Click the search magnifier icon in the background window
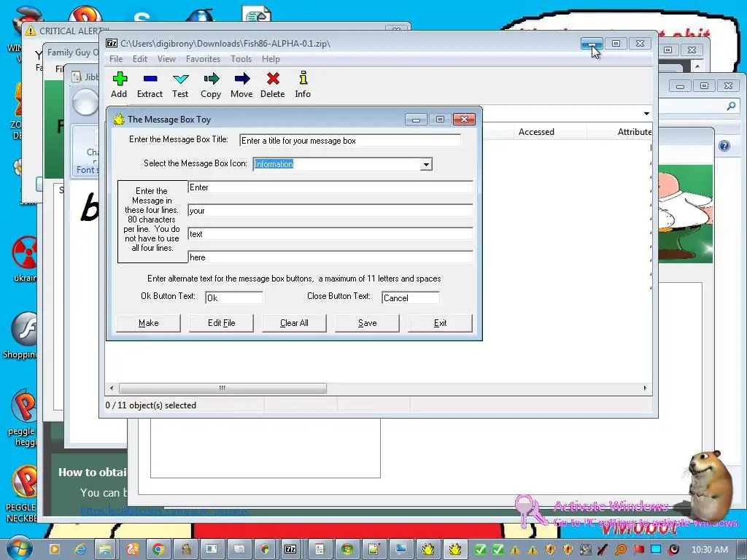 [731, 106]
